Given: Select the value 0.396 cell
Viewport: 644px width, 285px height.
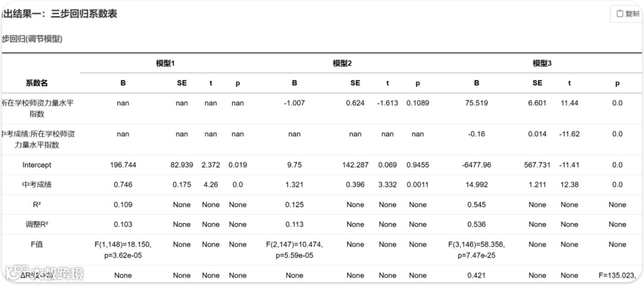Looking at the screenshot, I should [x=355, y=185].
